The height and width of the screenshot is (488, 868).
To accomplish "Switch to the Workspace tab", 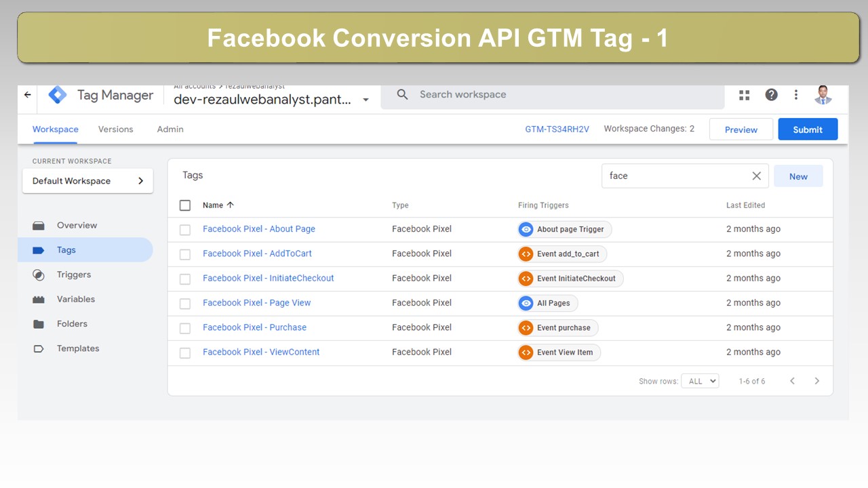I will click(56, 129).
